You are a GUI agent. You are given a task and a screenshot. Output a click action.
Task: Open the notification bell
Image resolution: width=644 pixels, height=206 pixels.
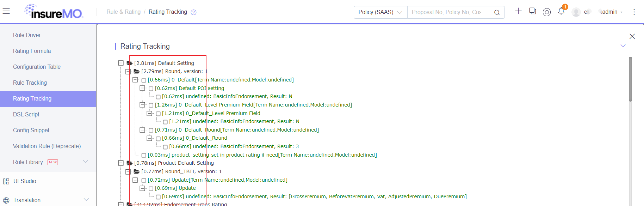click(561, 11)
